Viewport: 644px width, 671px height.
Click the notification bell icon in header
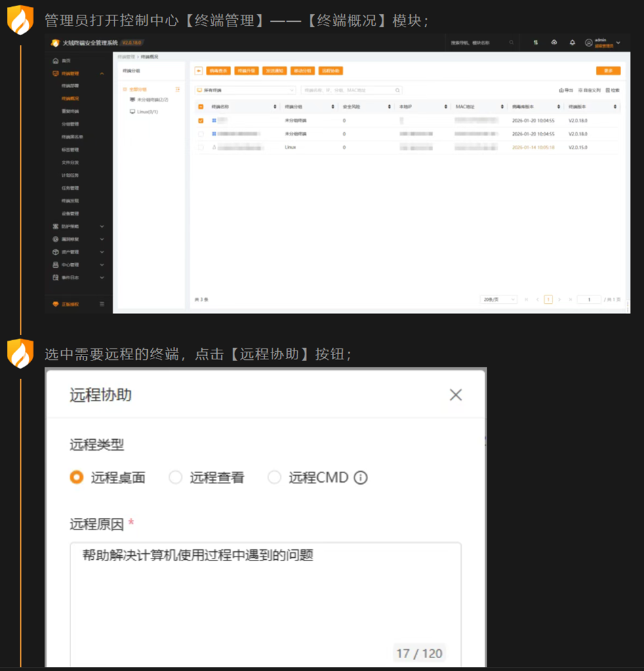click(x=572, y=43)
